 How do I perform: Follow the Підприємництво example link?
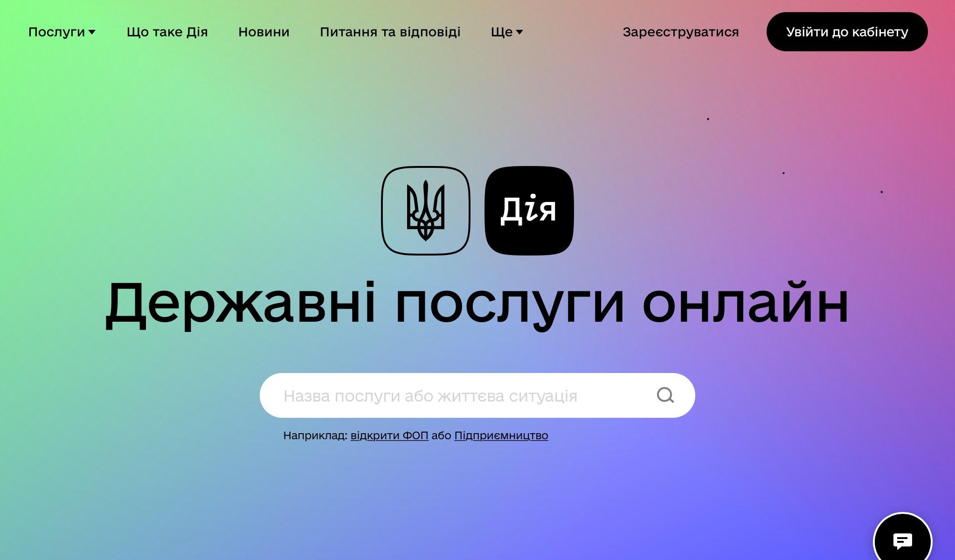click(x=501, y=436)
